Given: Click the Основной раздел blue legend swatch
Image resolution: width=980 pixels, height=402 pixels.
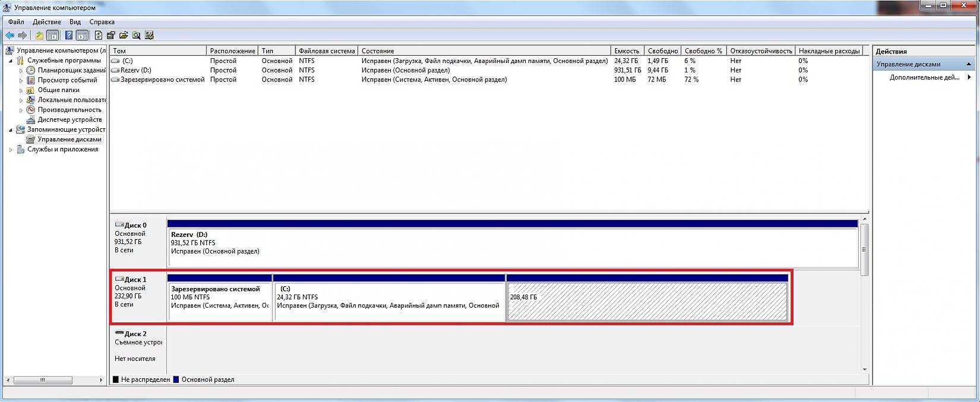Looking at the screenshot, I should point(176,379).
